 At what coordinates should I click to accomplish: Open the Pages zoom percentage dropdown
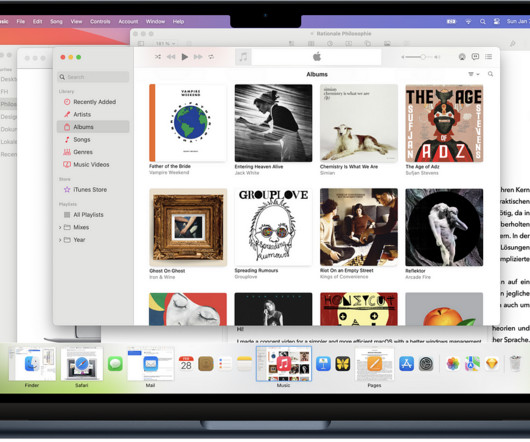165,44
